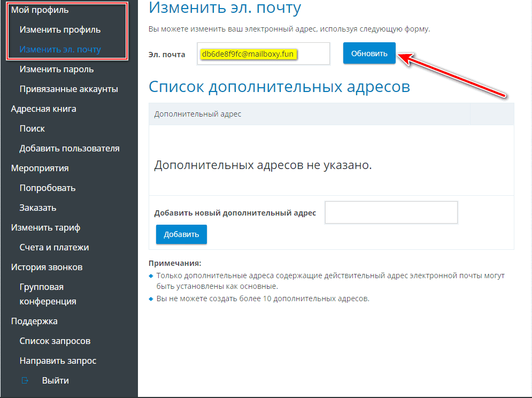Select Заказать in the sidebar

(x=37, y=208)
